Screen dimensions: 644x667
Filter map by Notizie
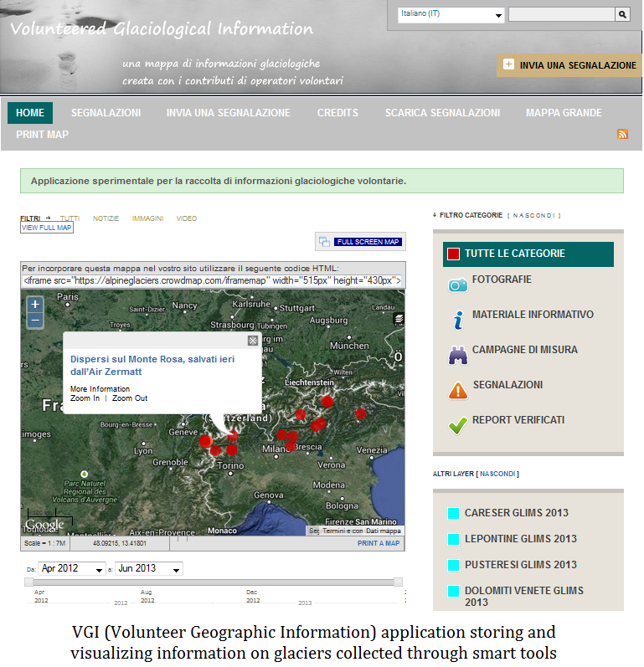pyautogui.click(x=106, y=218)
